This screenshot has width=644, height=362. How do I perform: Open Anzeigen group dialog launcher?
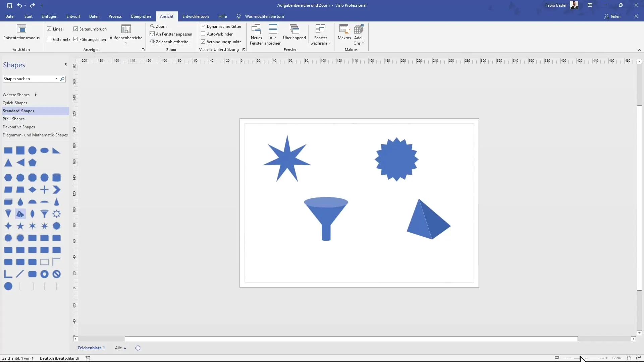(x=143, y=50)
